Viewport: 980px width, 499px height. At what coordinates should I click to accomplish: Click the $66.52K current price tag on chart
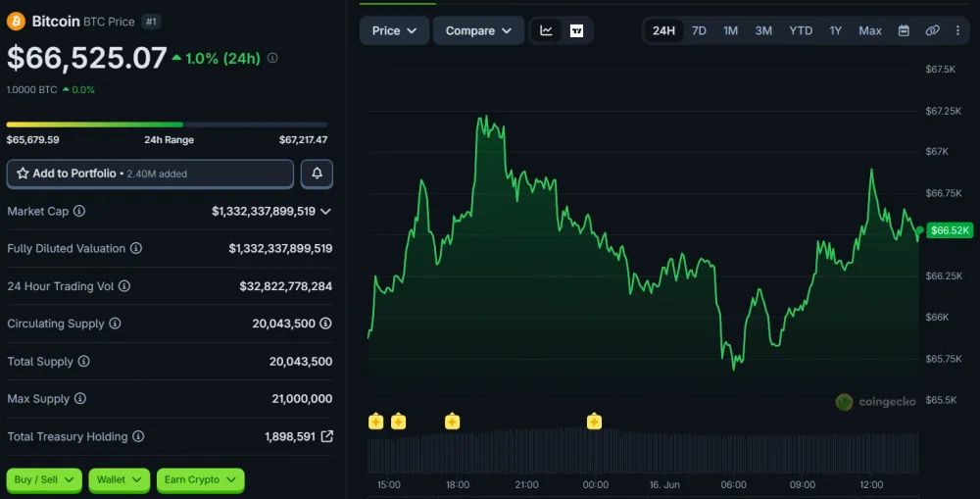coord(950,230)
